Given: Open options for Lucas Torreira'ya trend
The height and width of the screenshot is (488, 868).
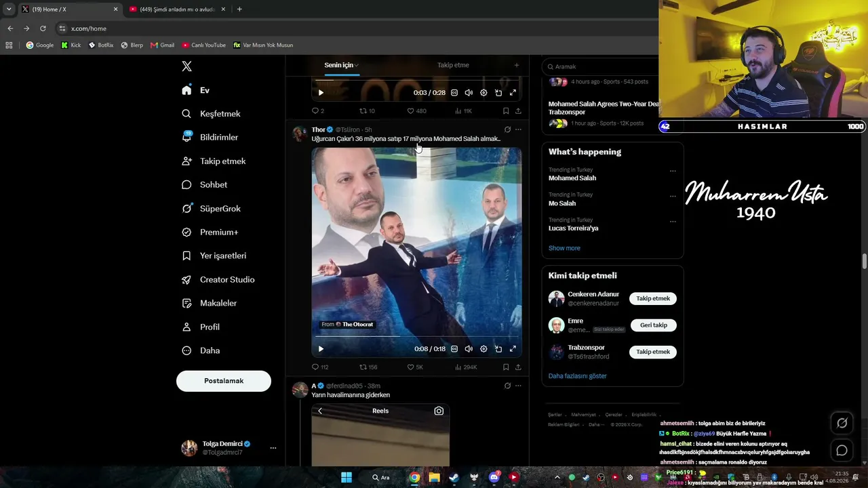Looking at the screenshot, I should (673, 222).
